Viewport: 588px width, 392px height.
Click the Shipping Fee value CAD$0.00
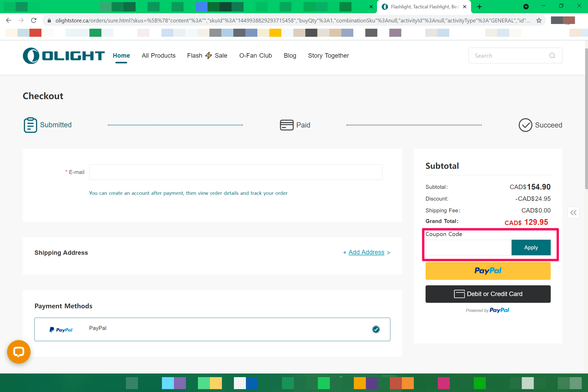point(536,210)
